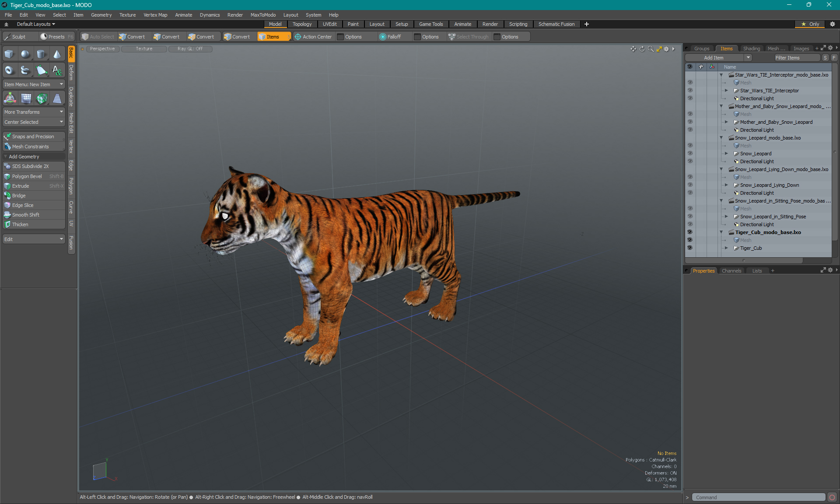Collapse Star_Wars_TIE_Interceptor_modo_base.lxo scene
840x504 pixels.
pyautogui.click(x=721, y=75)
